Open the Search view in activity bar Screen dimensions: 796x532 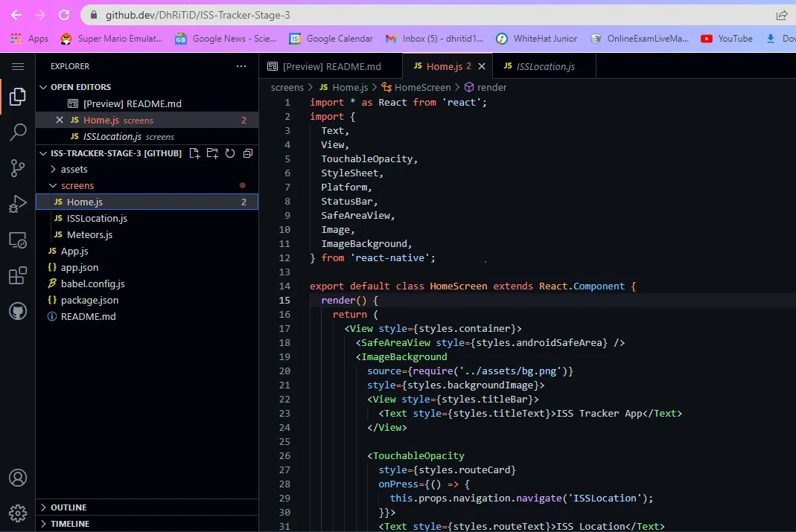coord(17,132)
